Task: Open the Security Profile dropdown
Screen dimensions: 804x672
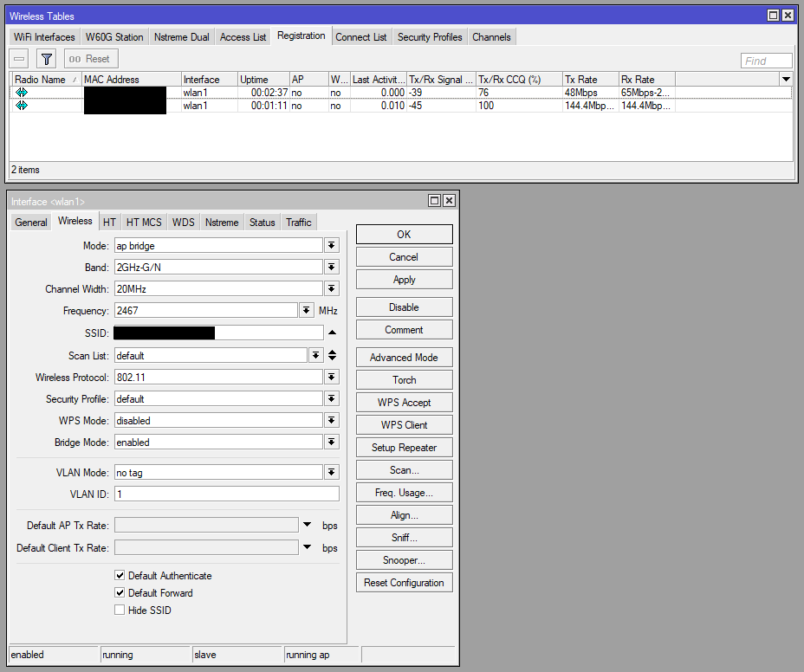Action: (x=332, y=399)
